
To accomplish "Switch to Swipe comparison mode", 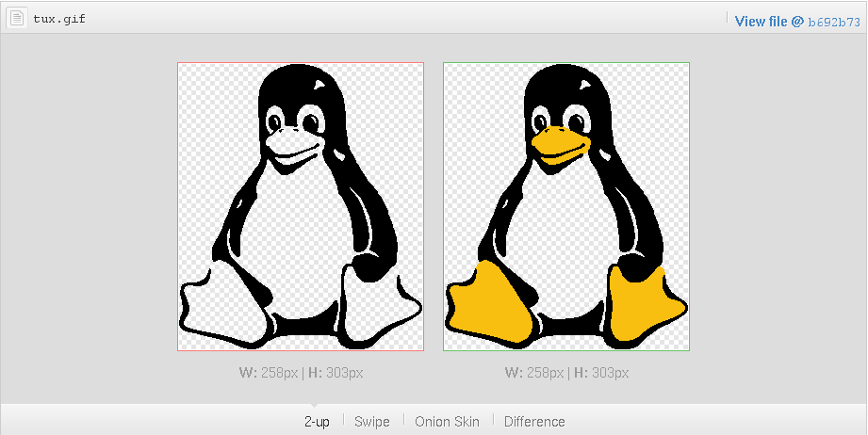I will pos(372,422).
